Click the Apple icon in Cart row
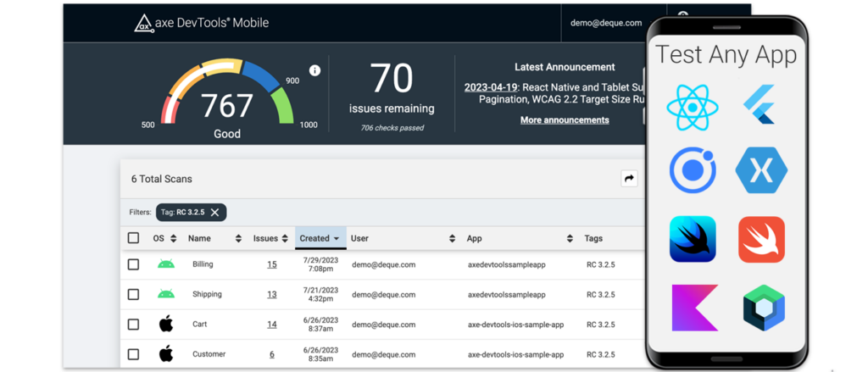 coord(166,324)
